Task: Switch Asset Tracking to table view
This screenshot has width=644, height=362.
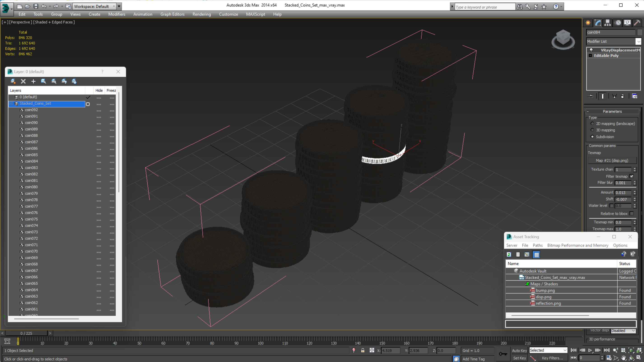Action: (x=537, y=255)
